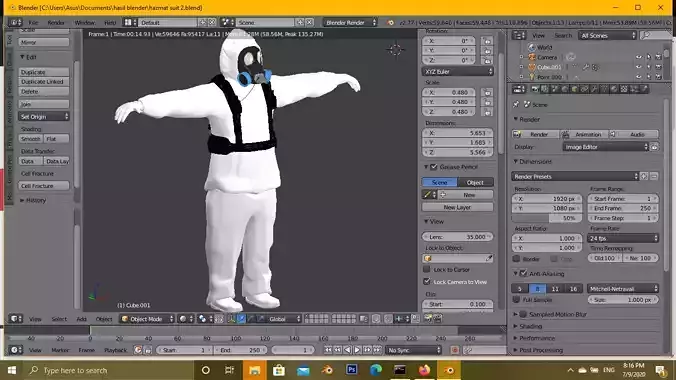Toggle Camera renderability camera icon
Image resolution: width=676 pixels, height=380 pixels.
pyautogui.click(x=658, y=57)
